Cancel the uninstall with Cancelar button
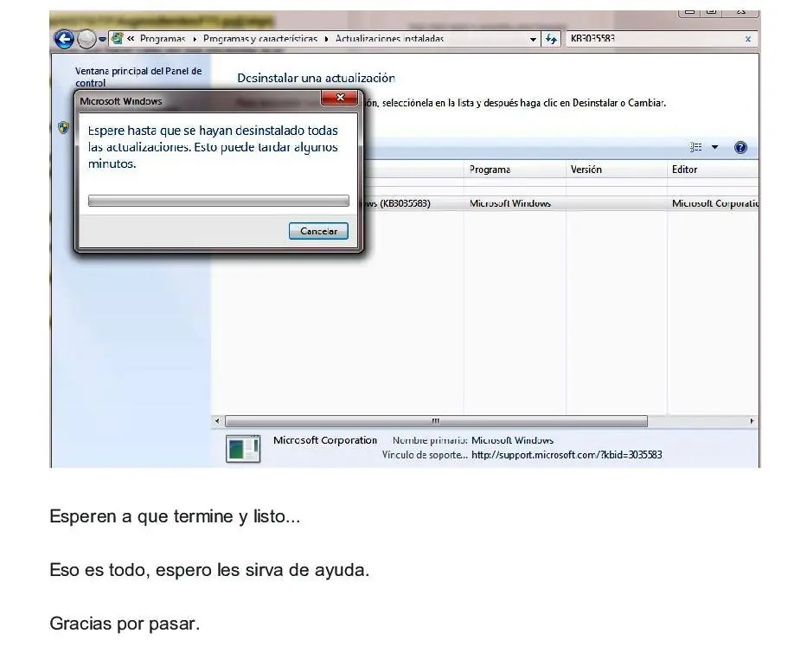Viewport: 807px width, 672px height. coord(318,231)
